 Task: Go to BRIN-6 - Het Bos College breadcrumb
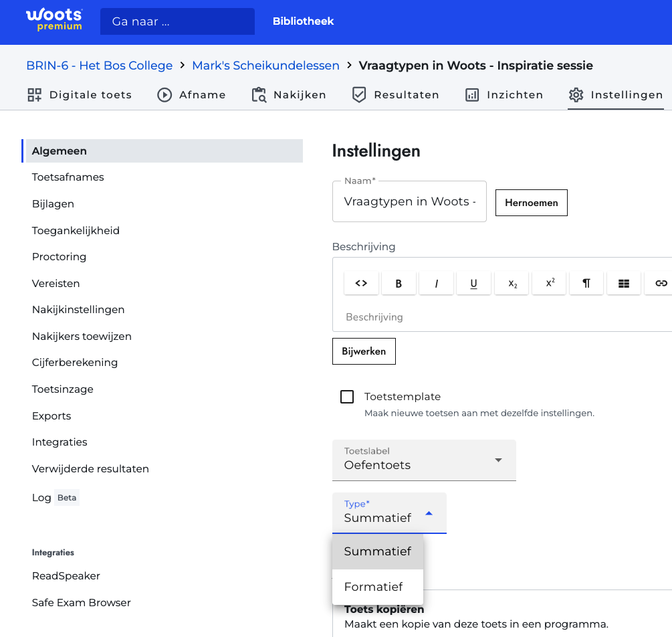click(100, 66)
